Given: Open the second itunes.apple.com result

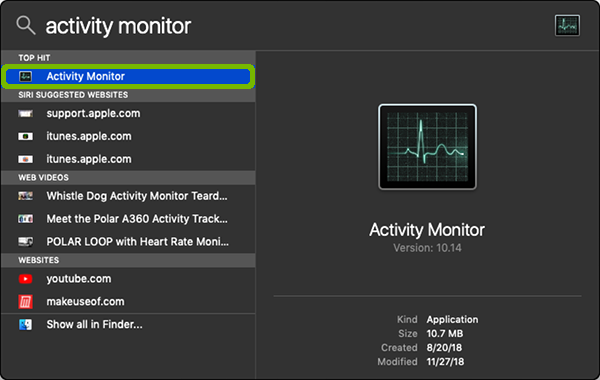Looking at the screenshot, I should [128, 159].
